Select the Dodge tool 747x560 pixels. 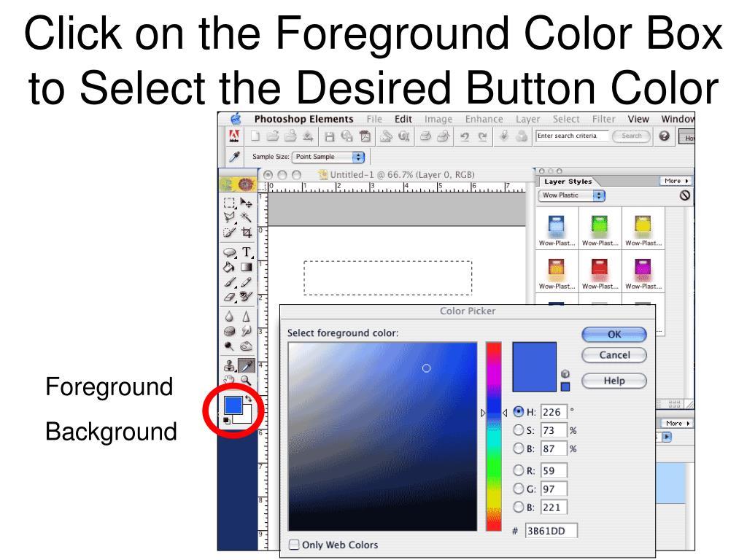coord(230,346)
